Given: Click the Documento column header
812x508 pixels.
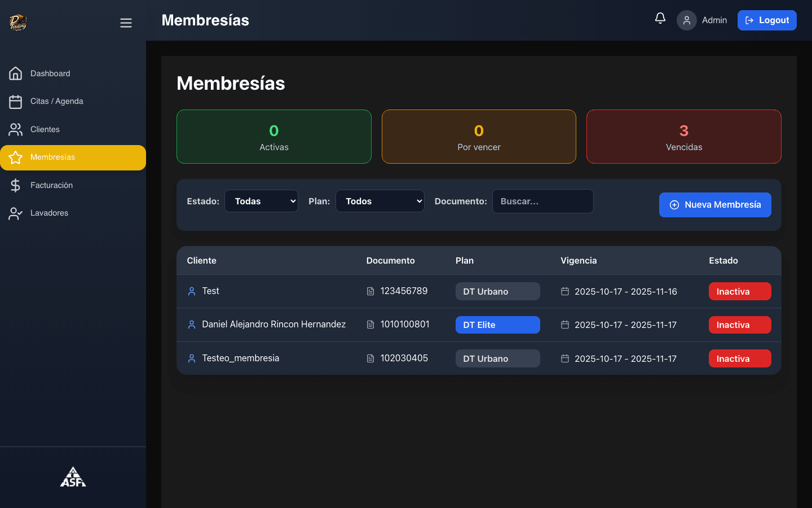Looking at the screenshot, I should coord(391,260).
